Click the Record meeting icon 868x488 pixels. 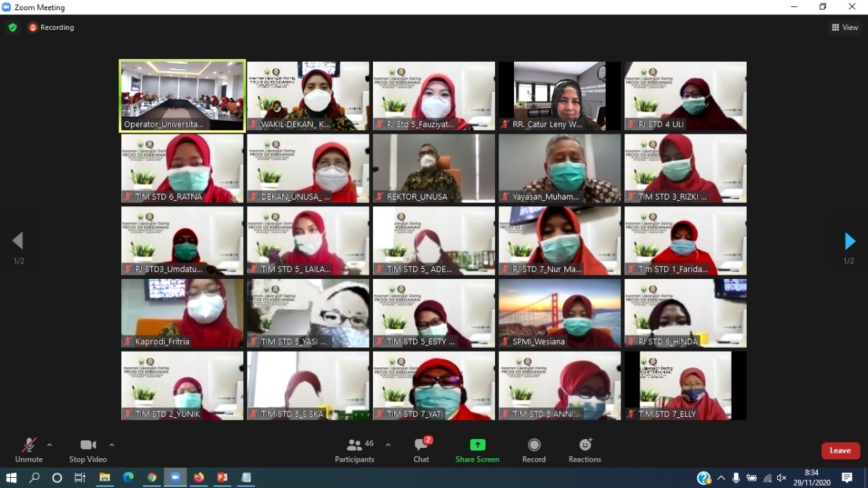(x=534, y=451)
